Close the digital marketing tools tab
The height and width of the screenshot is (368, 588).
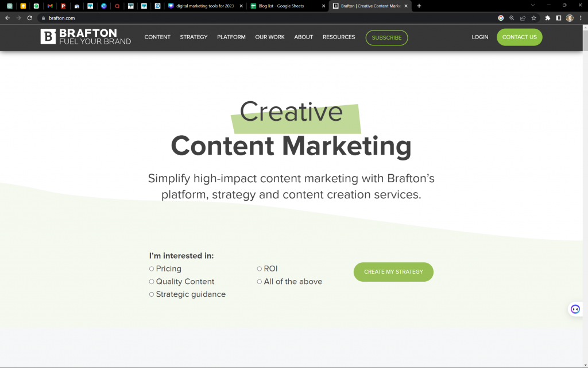pyautogui.click(x=241, y=6)
